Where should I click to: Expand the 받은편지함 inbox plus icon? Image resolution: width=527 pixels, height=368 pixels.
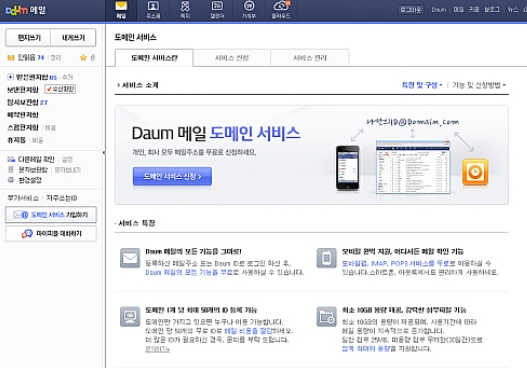click(10, 77)
